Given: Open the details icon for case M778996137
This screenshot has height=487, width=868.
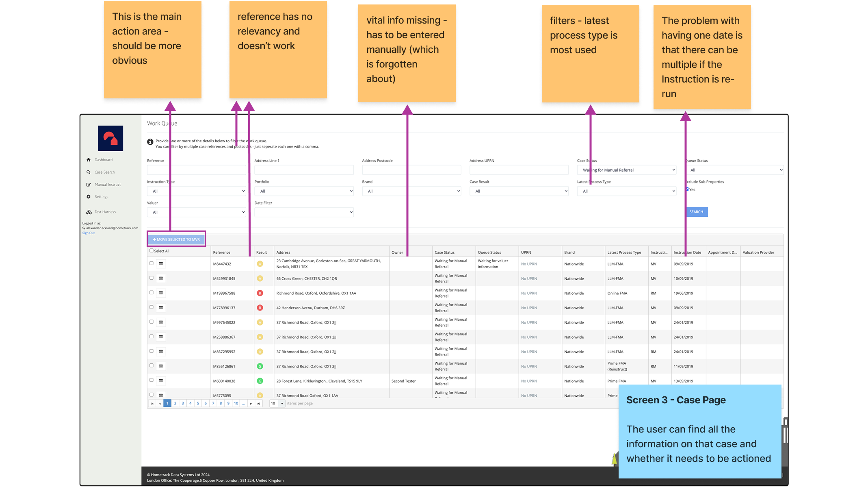Looking at the screenshot, I should pyautogui.click(x=161, y=308).
